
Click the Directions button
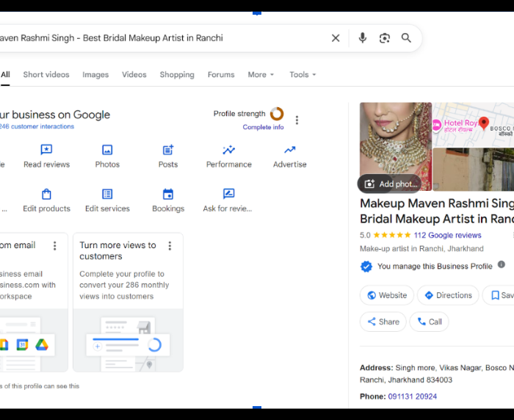coord(448,295)
